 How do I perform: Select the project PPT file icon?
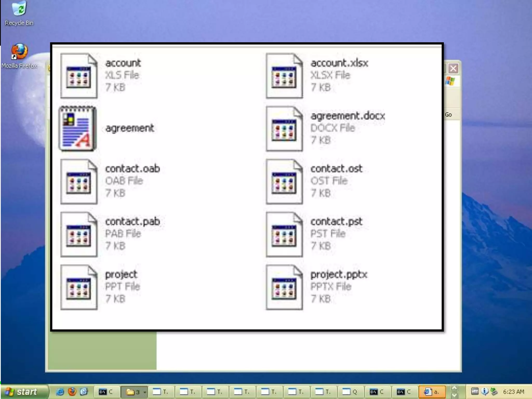click(x=79, y=287)
